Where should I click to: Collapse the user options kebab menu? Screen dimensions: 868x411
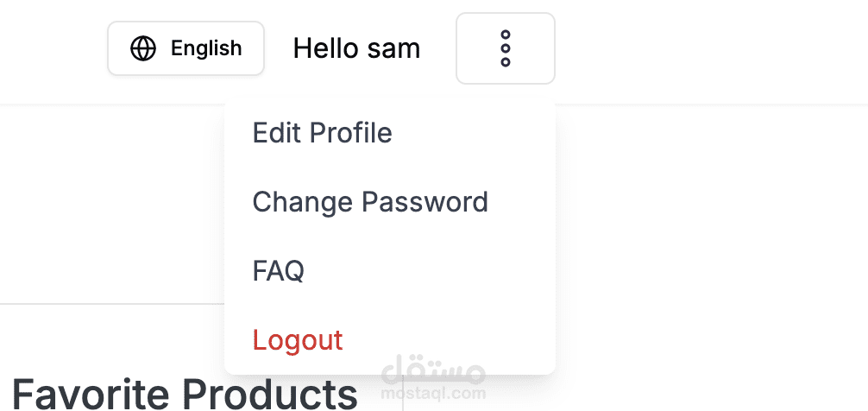(x=506, y=48)
